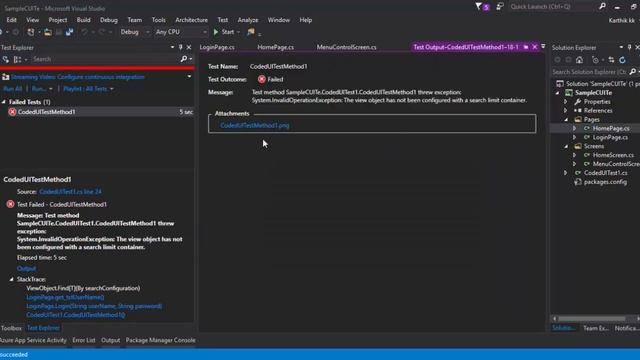
Task: Open the Architecture menu
Action: click(x=191, y=20)
